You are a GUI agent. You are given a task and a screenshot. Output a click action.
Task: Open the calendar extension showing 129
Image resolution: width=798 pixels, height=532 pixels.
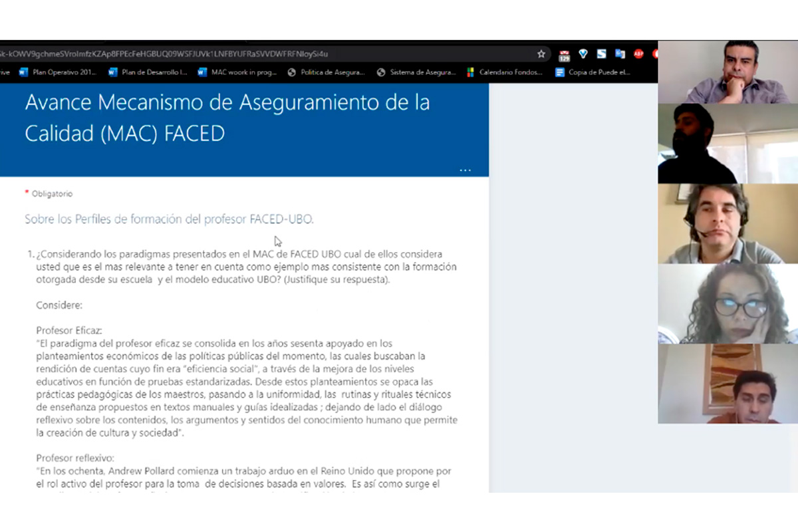click(x=564, y=55)
